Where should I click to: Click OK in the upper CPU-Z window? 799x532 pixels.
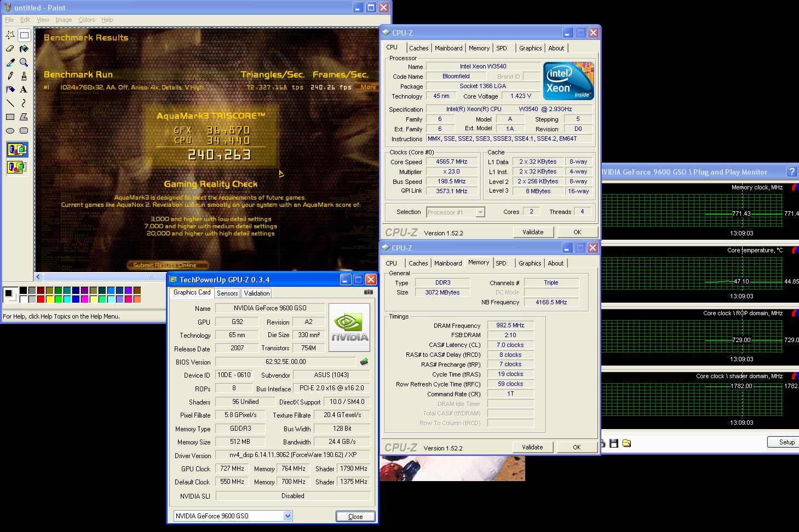tap(577, 232)
